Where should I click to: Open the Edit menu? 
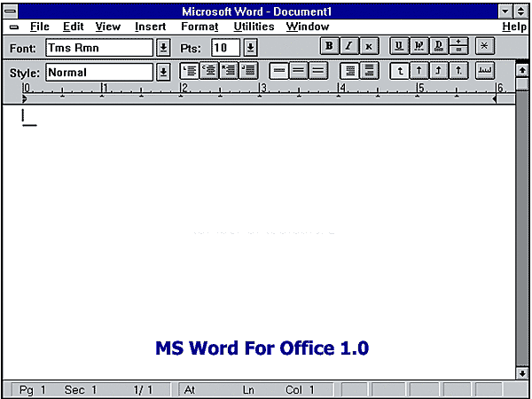pos(74,27)
